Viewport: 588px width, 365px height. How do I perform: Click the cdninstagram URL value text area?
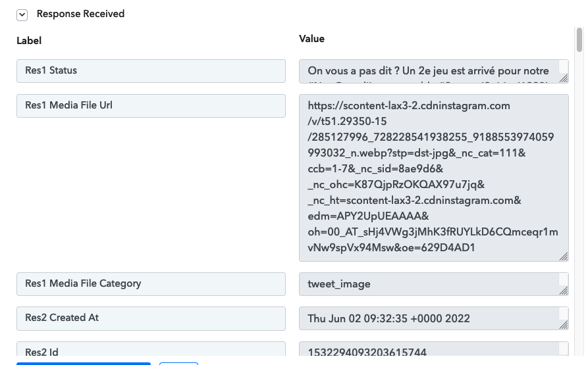click(434, 178)
